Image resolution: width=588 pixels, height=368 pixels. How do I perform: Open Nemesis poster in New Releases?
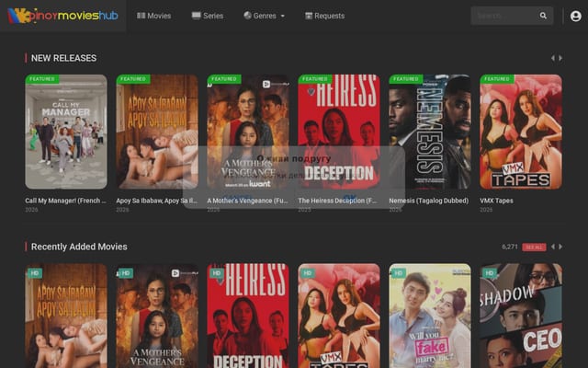[430, 132]
